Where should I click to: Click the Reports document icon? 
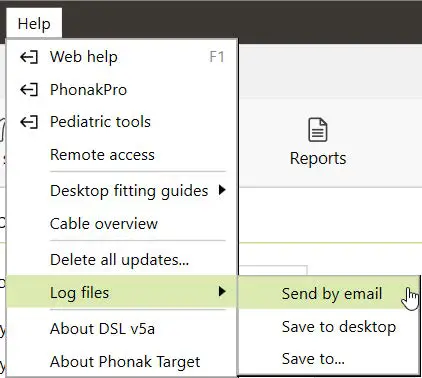click(x=318, y=130)
